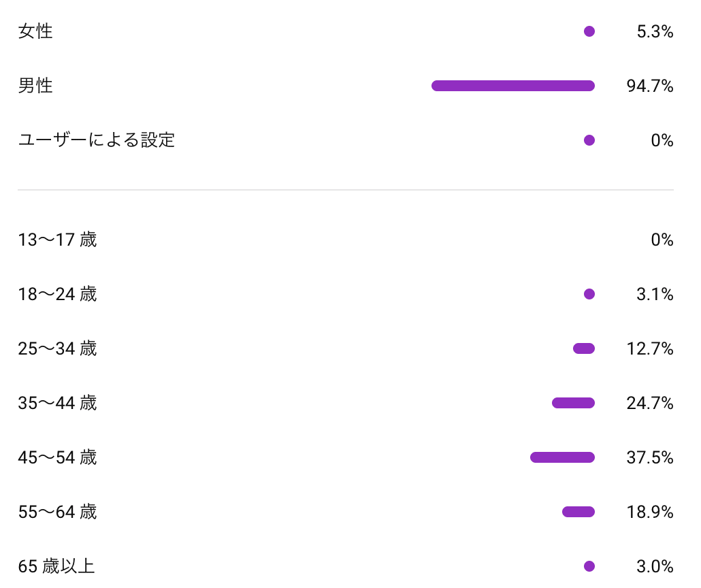Click the 65 歳以上 age label

tap(56, 566)
